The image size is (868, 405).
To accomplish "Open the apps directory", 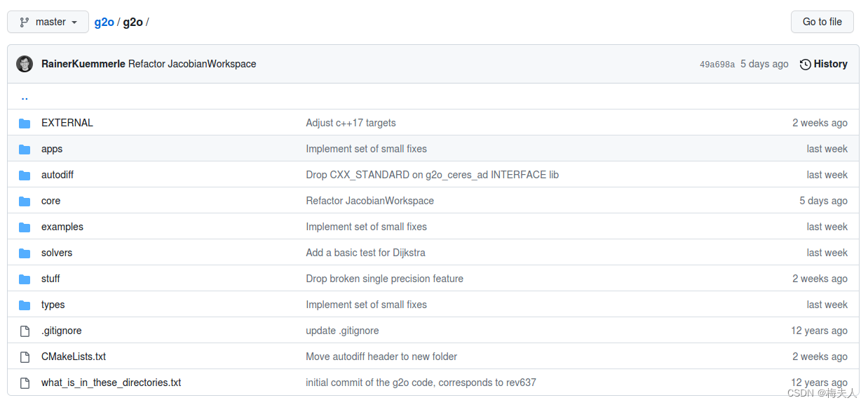I will point(52,149).
